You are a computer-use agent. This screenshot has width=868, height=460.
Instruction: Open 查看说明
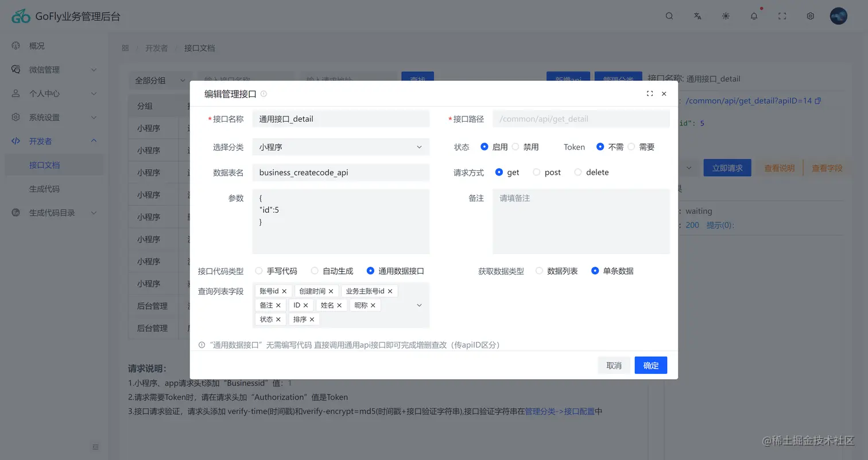click(x=779, y=168)
